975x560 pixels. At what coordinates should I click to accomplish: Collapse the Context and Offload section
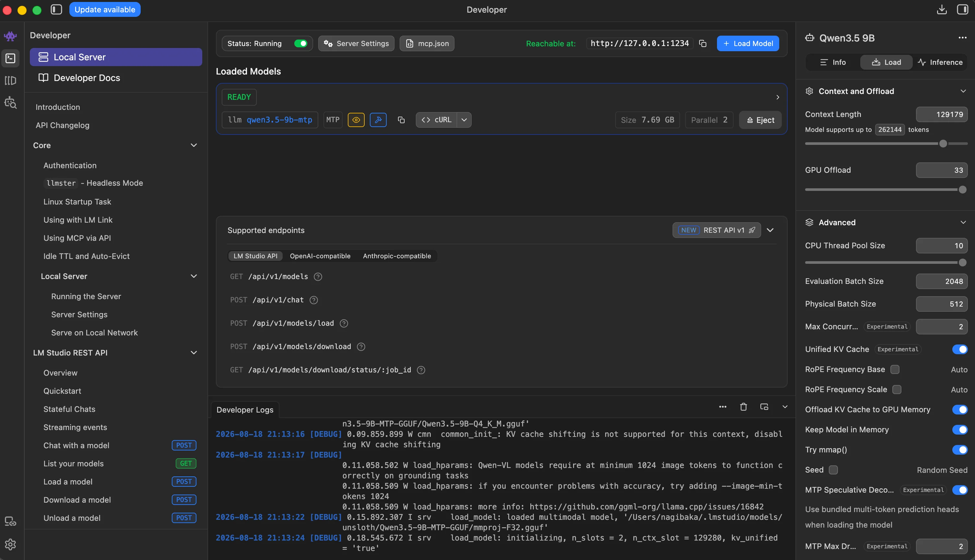pos(963,91)
